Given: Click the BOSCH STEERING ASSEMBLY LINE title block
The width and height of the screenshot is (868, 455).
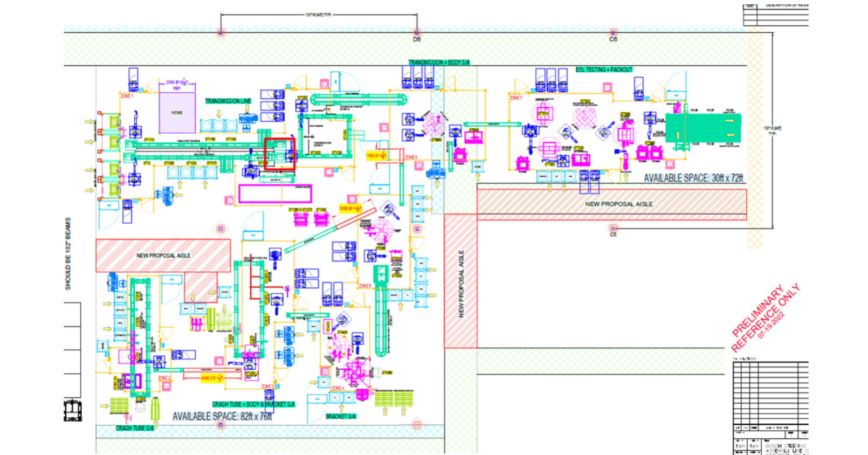Looking at the screenshot, I should coord(786,449).
